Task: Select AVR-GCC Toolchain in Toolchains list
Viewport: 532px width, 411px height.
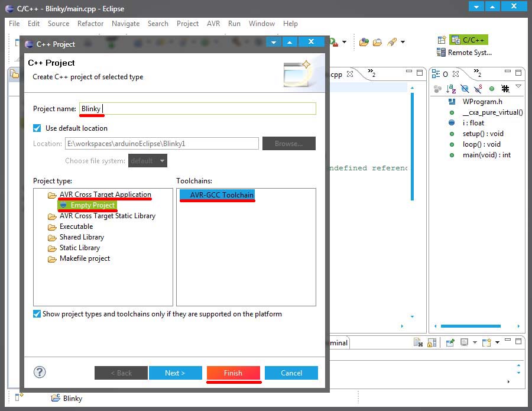Action: point(217,195)
